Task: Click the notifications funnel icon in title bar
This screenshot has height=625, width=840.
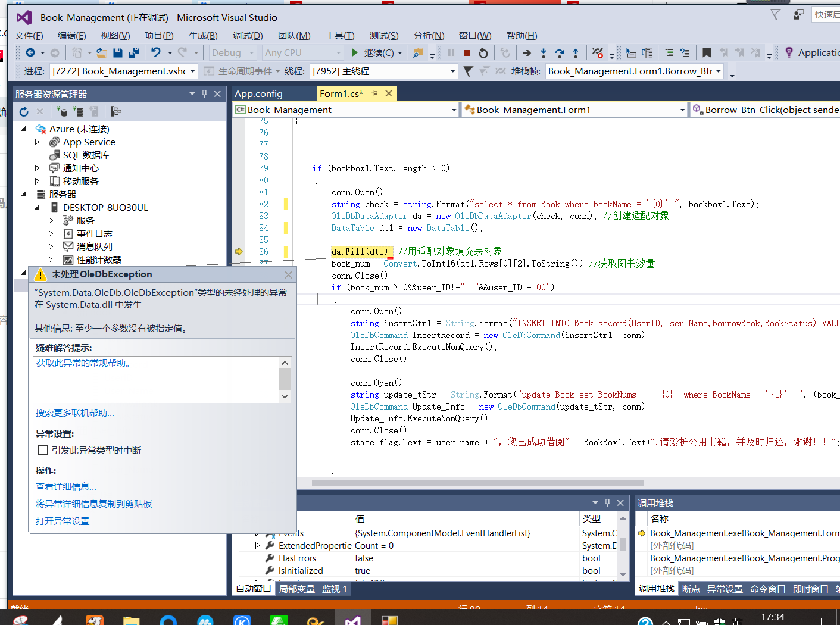Action: 775,14
